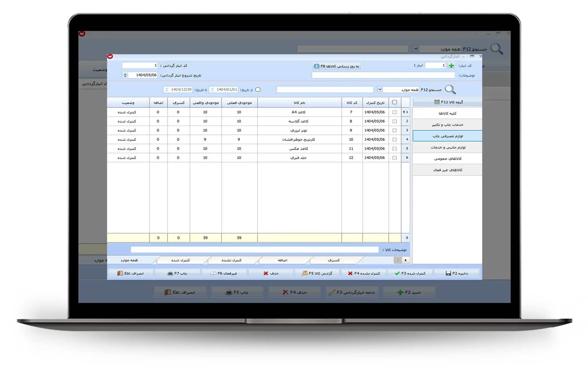Open the goods report F5 button
The image size is (588, 367).
point(317,273)
